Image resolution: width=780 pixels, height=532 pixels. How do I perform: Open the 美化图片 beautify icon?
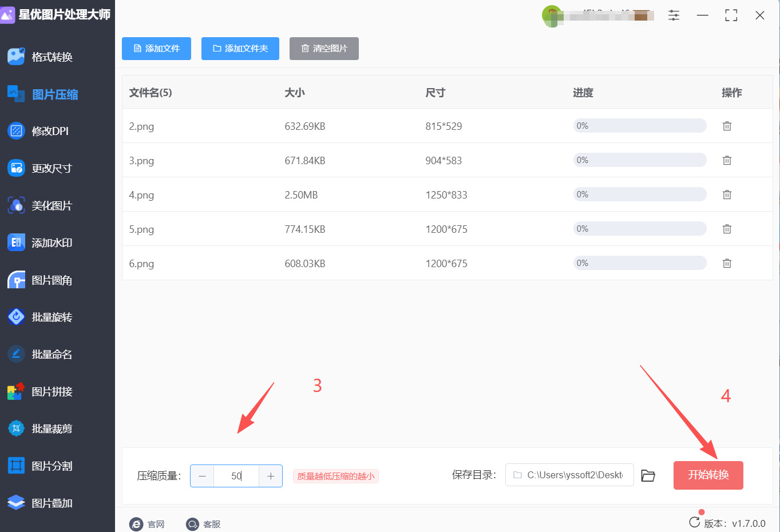pyautogui.click(x=16, y=205)
